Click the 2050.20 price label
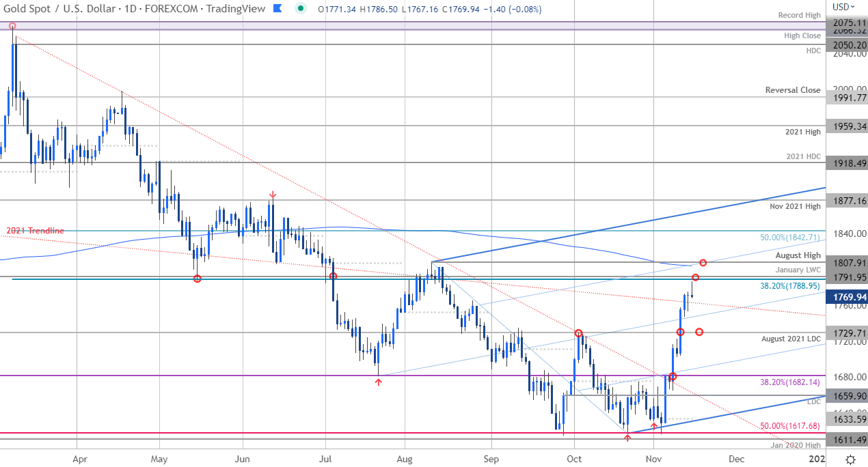This screenshot has width=868, height=467. [x=846, y=44]
